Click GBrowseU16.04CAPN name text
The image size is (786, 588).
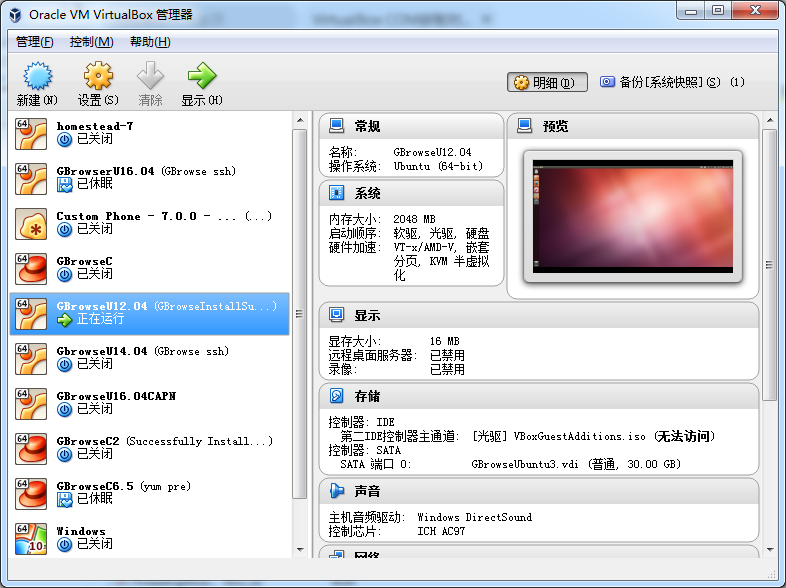pos(116,396)
